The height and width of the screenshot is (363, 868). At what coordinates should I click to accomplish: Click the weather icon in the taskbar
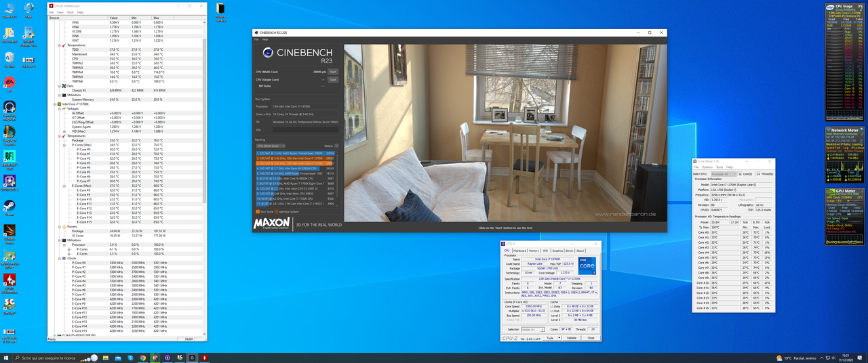coord(778,358)
